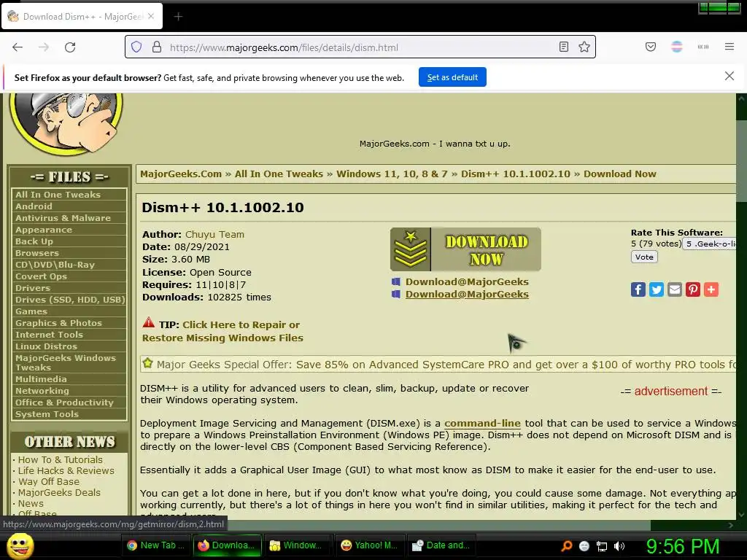Bookmark this page with the star icon
Image resolution: width=747 pixels, height=560 pixels.
pos(584,47)
